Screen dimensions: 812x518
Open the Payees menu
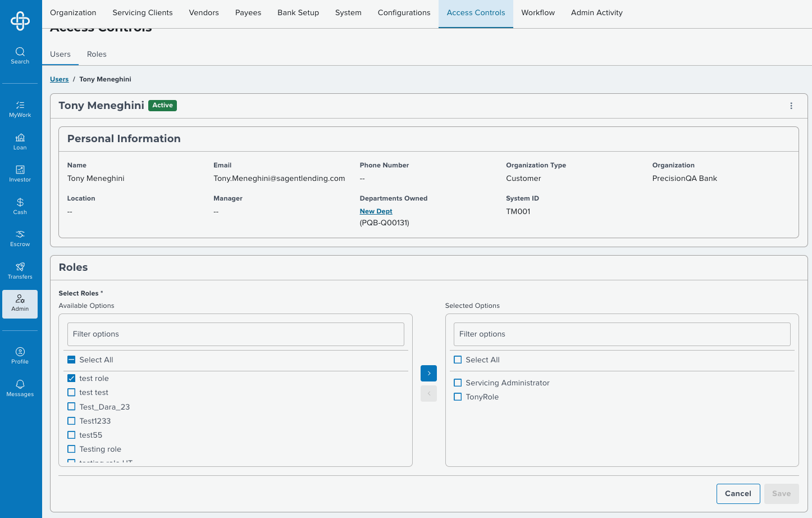tap(248, 12)
